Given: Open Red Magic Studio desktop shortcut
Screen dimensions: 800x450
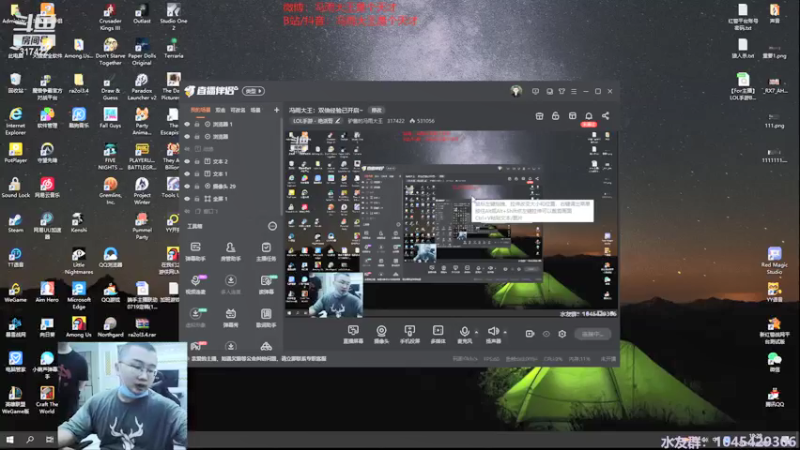Looking at the screenshot, I should [x=774, y=261].
